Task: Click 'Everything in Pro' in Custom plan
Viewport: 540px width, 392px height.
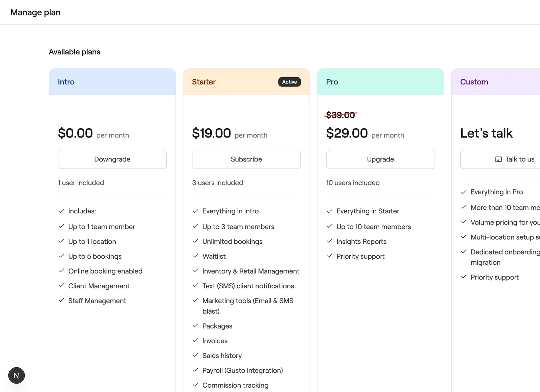Action: coord(497,192)
